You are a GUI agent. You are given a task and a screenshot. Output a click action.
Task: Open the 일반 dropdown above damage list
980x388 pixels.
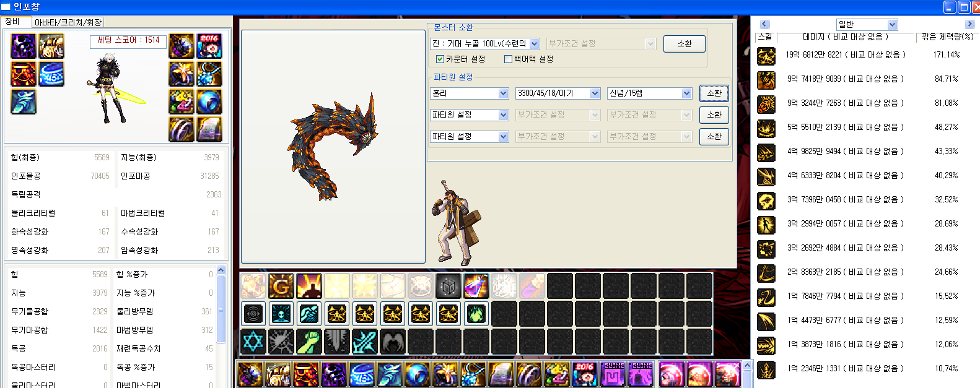click(867, 25)
